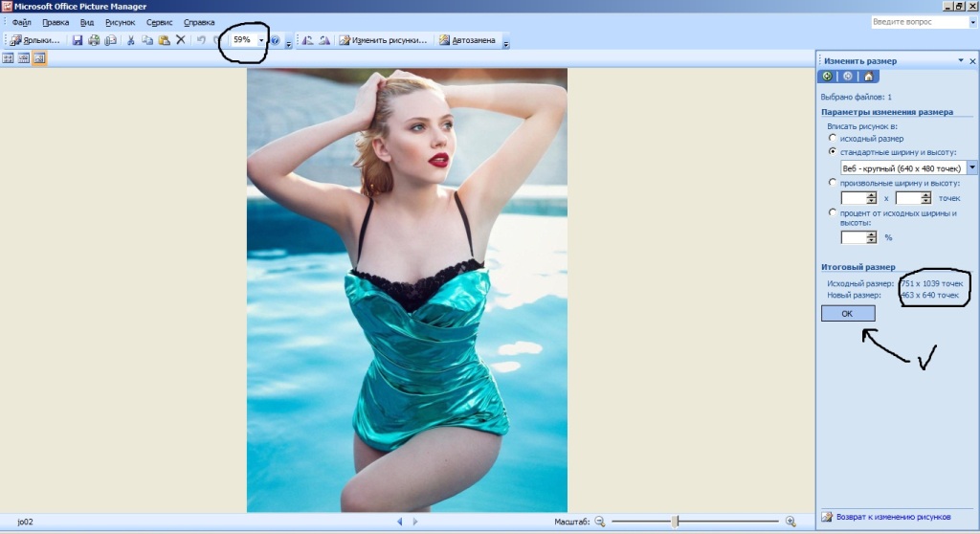Select 'произвольные ширину и высоту' radio option

[833, 182]
